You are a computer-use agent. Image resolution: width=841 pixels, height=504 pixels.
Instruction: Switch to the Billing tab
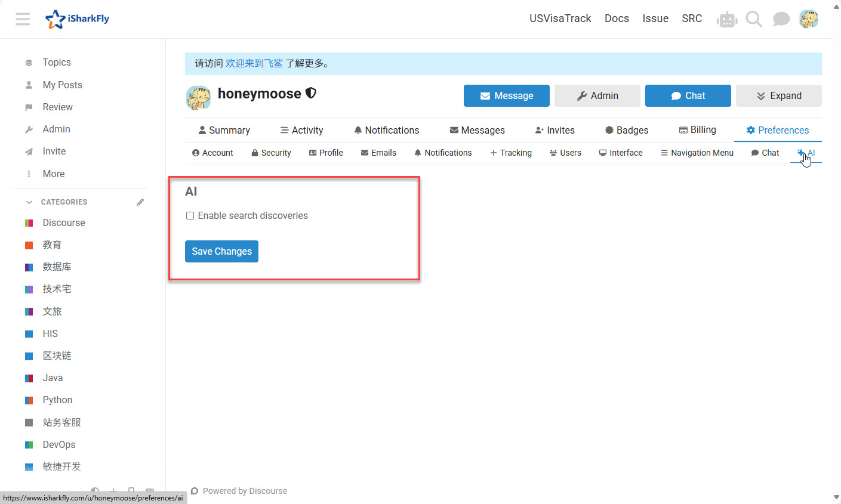pyautogui.click(x=697, y=130)
